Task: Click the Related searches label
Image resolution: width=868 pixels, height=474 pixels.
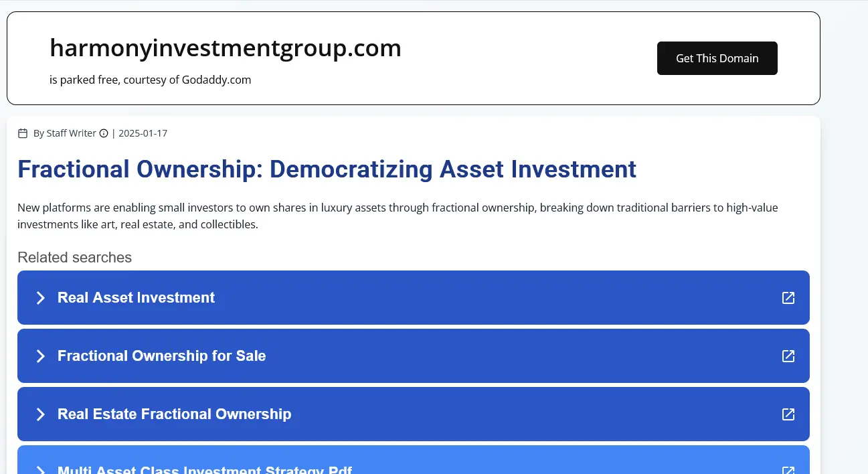Action: point(74,258)
